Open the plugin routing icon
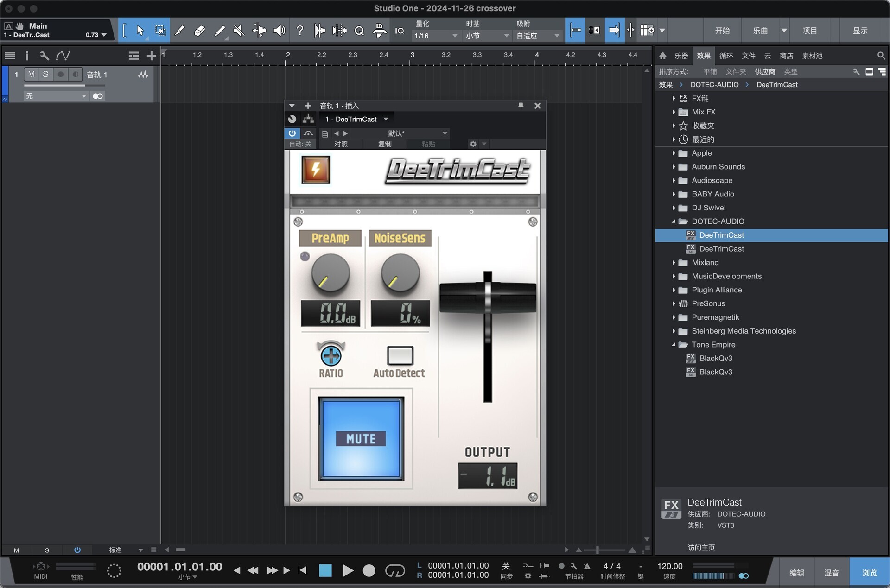890x588 pixels. point(308,119)
